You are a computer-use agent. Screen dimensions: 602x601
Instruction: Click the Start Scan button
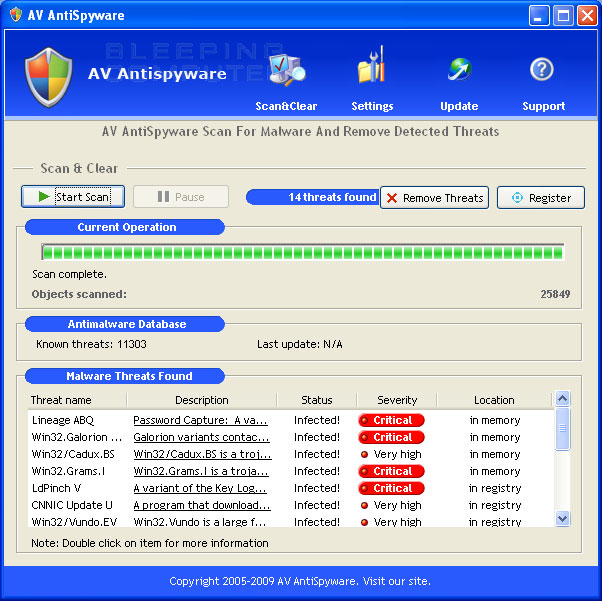[x=73, y=197]
